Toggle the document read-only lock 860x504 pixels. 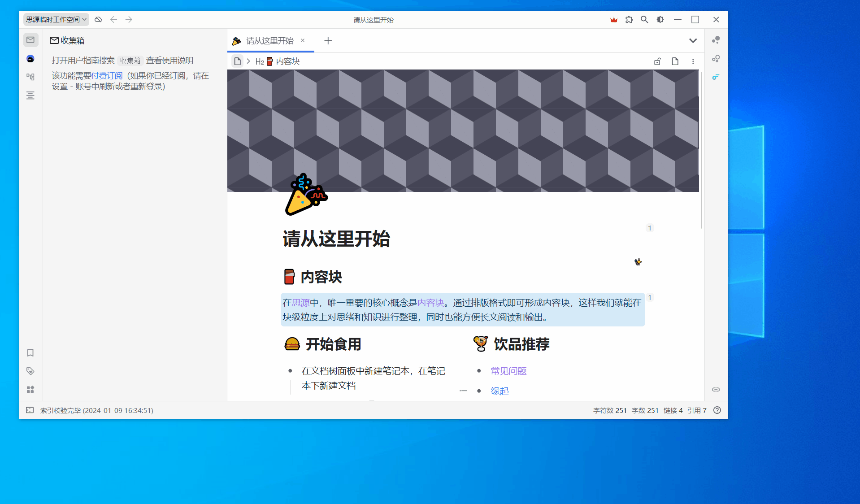[658, 61]
